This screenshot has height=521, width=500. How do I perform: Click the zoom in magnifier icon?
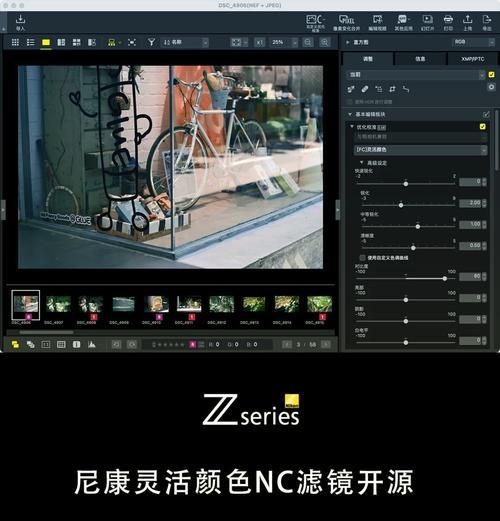(x=324, y=42)
